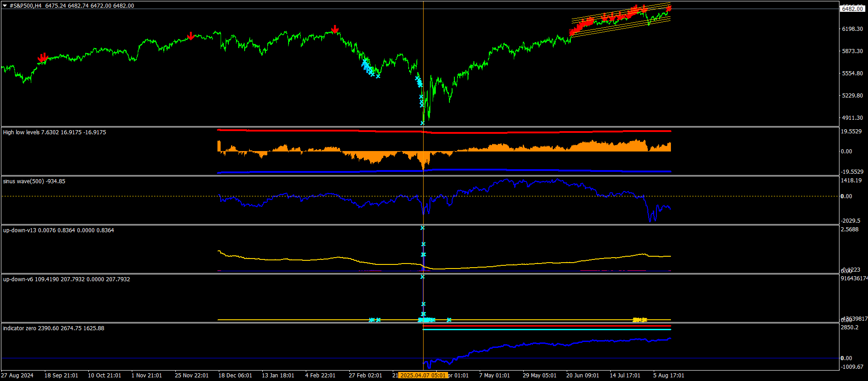Click the red marker at far right price
The width and height of the screenshot is (868, 381).
click(x=669, y=9)
